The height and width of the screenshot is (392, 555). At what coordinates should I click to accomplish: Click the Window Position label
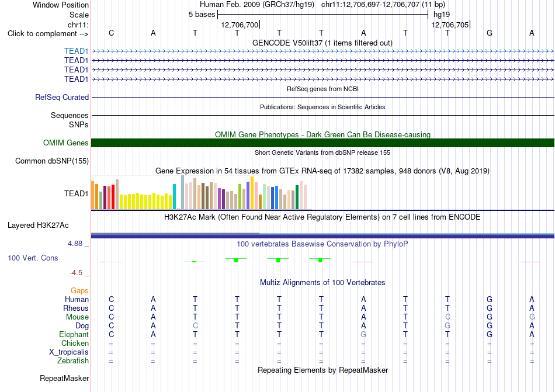pyautogui.click(x=61, y=5)
